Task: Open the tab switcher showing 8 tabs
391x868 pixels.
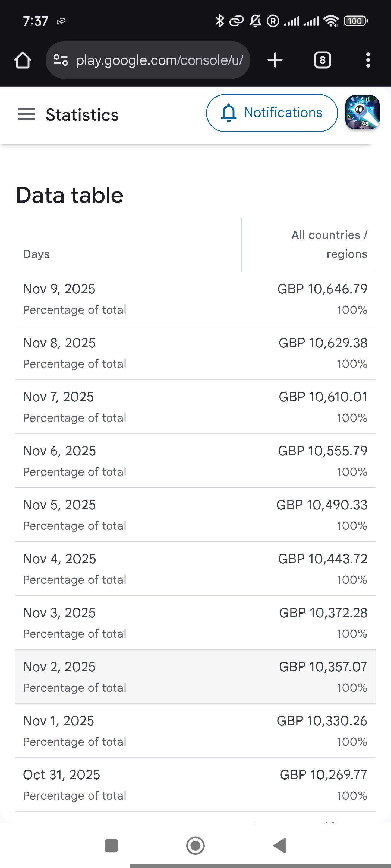Action: coord(322,60)
